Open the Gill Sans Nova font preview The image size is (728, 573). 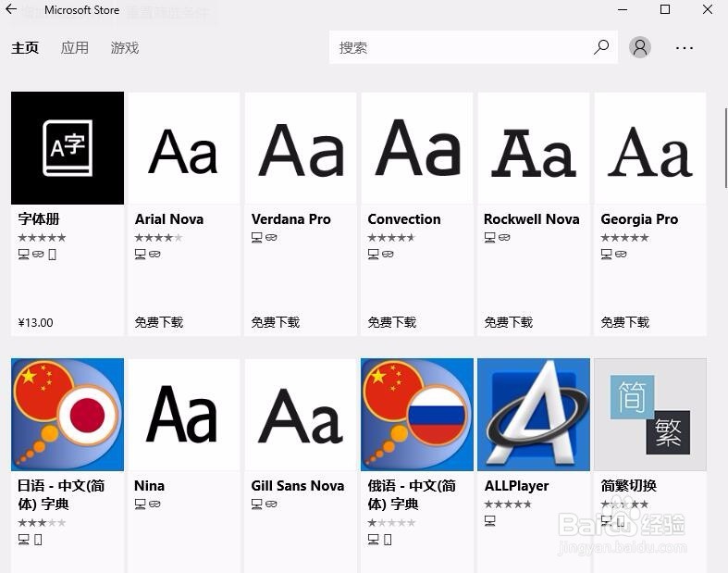tap(301, 415)
